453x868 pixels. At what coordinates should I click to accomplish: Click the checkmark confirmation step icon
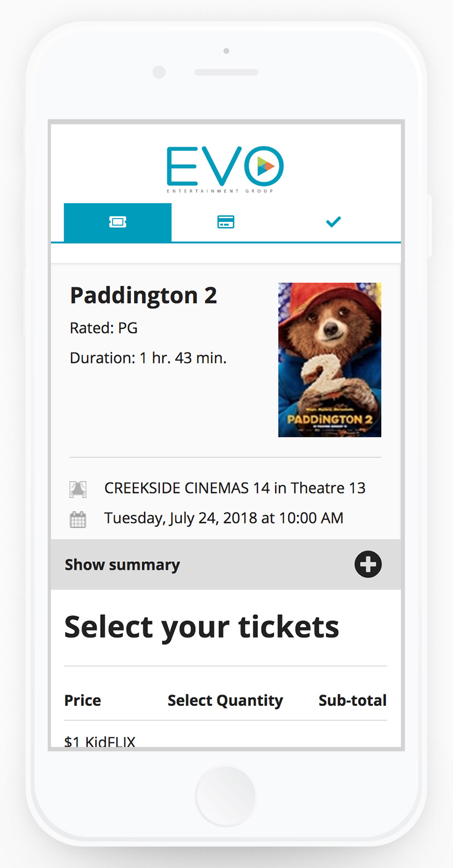pyautogui.click(x=333, y=222)
